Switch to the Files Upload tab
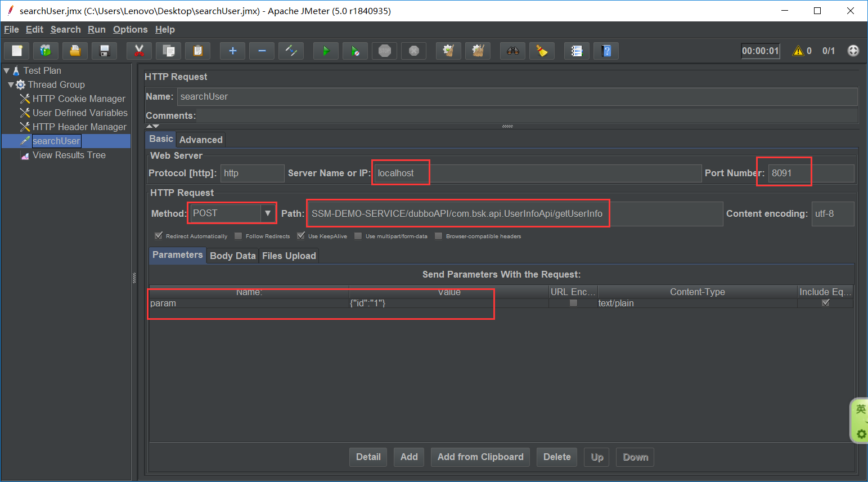This screenshot has height=482, width=868. tap(289, 256)
